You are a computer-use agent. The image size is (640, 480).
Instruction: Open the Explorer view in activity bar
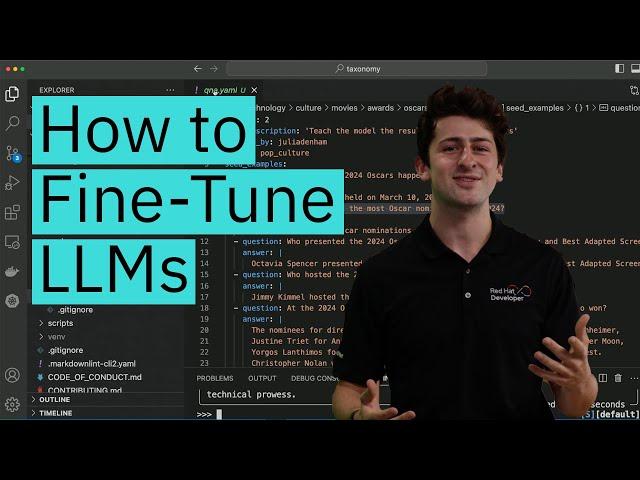(12, 94)
